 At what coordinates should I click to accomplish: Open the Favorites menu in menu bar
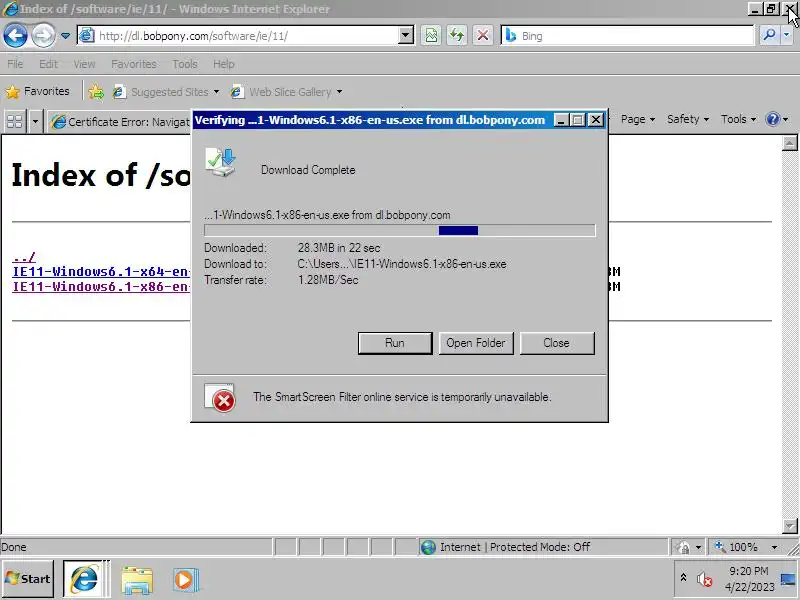tap(134, 64)
